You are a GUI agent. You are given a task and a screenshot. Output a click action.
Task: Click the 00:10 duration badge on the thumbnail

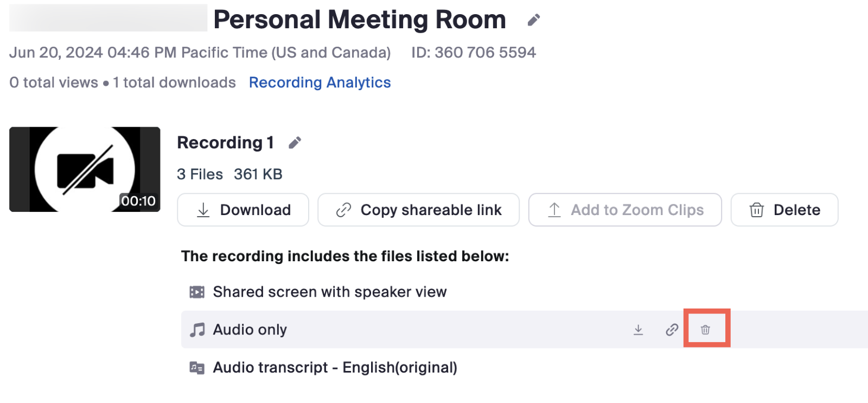click(x=138, y=200)
